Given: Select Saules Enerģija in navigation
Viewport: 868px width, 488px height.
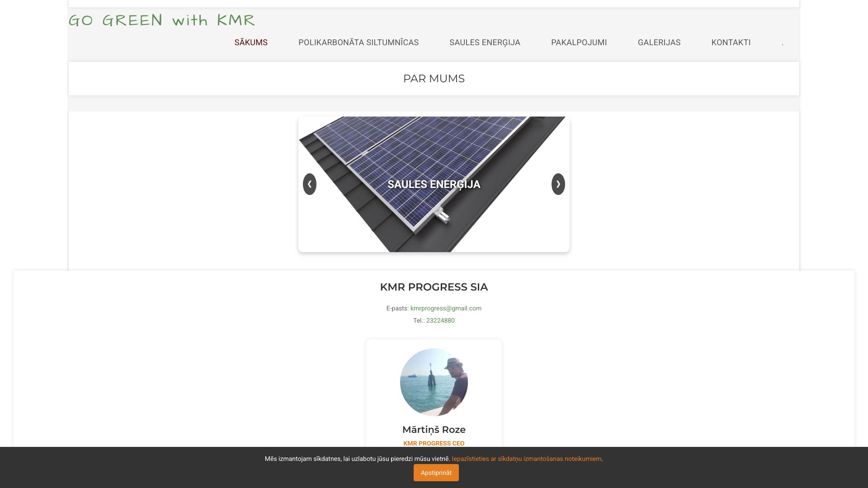Looking at the screenshot, I should pyautogui.click(x=485, y=42).
